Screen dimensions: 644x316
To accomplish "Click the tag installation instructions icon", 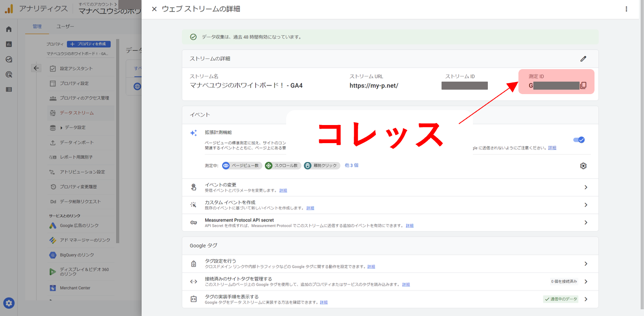I will [x=194, y=299].
